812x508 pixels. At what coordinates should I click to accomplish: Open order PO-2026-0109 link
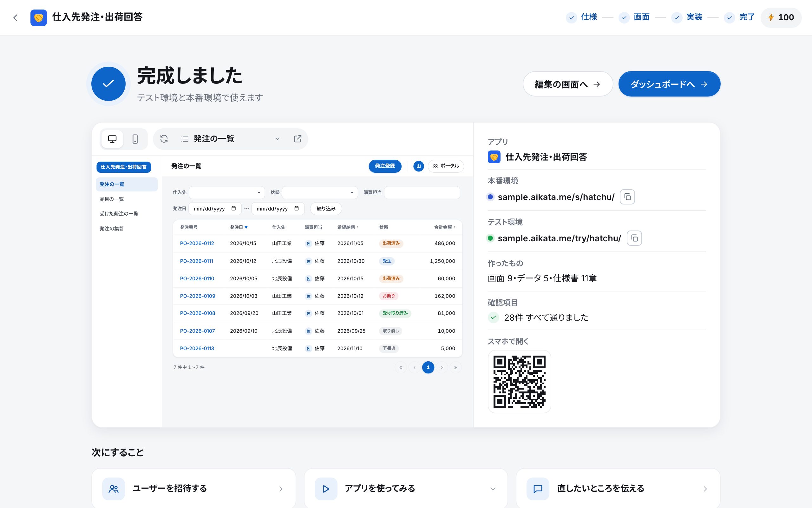pyautogui.click(x=198, y=296)
